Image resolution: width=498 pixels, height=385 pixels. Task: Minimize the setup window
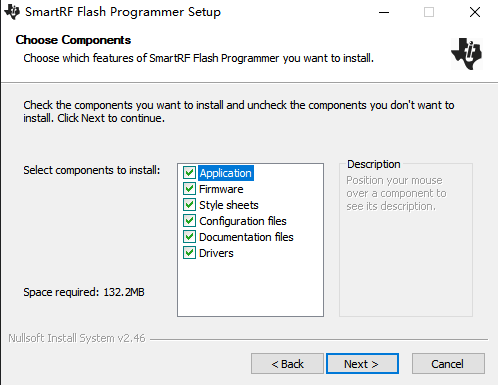tap(384, 12)
